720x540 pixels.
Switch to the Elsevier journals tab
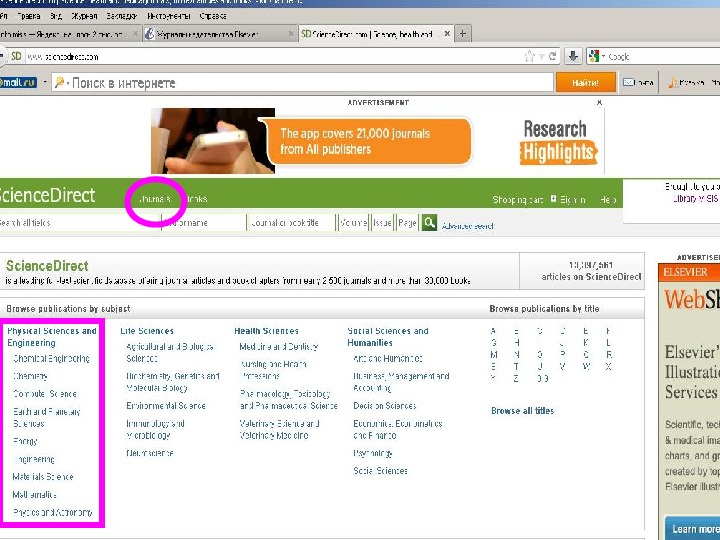click(219, 34)
